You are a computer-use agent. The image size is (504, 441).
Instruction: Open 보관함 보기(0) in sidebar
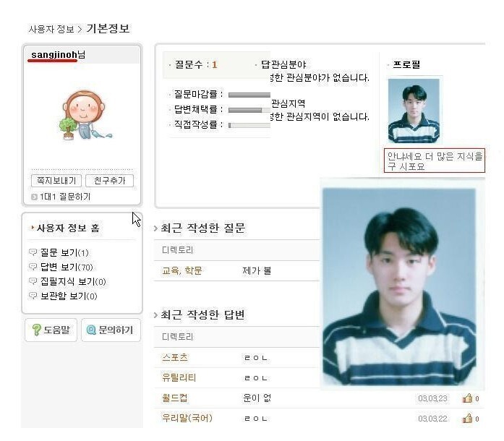(69, 296)
